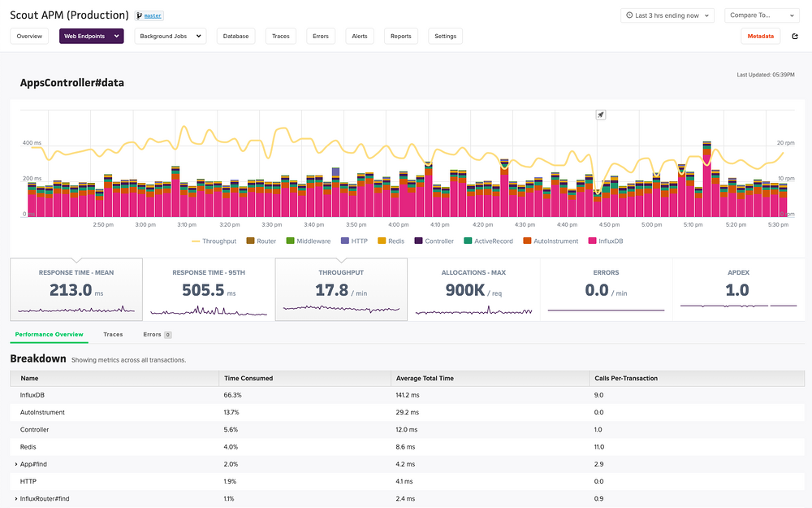Viewport: 812px width, 508px height.
Task: Open the Settings section
Action: click(445, 37)
